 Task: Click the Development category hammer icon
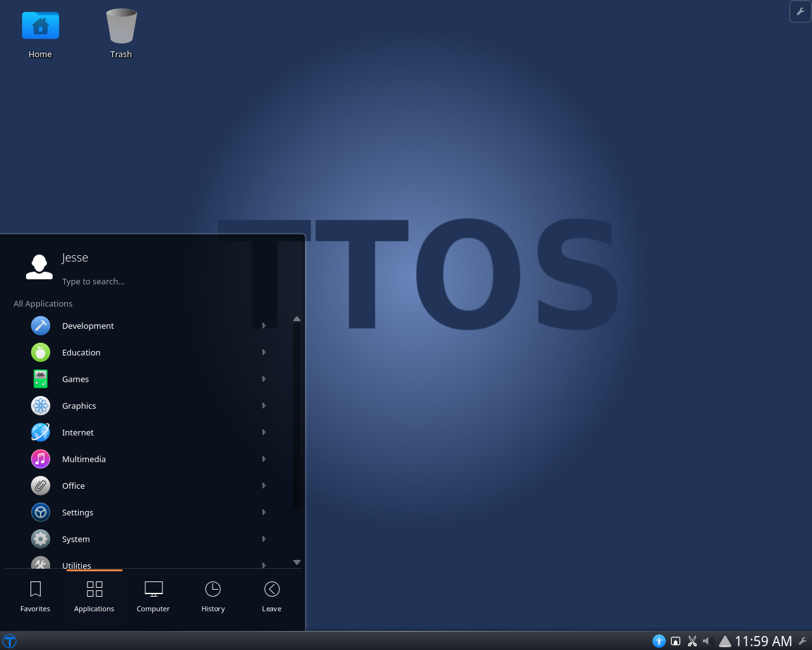(x=41, y=326)
